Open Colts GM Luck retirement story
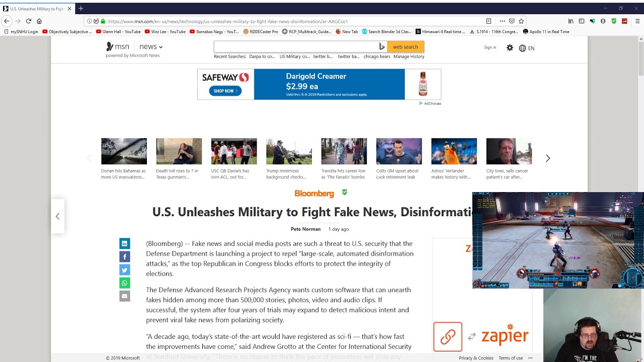The width and height of the screenshot is (644, 362). (399, 151)
